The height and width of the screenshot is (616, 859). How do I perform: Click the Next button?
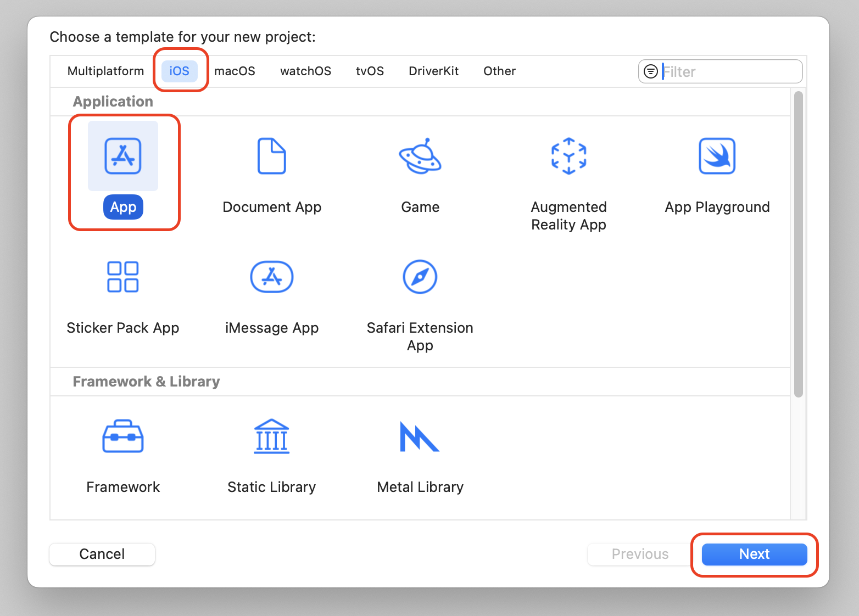tap(755, 555)
